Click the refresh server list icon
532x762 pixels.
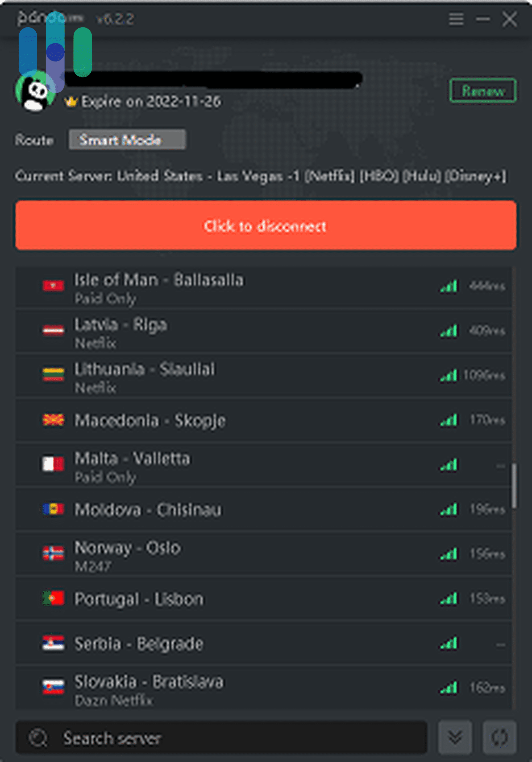click(500, 737)
